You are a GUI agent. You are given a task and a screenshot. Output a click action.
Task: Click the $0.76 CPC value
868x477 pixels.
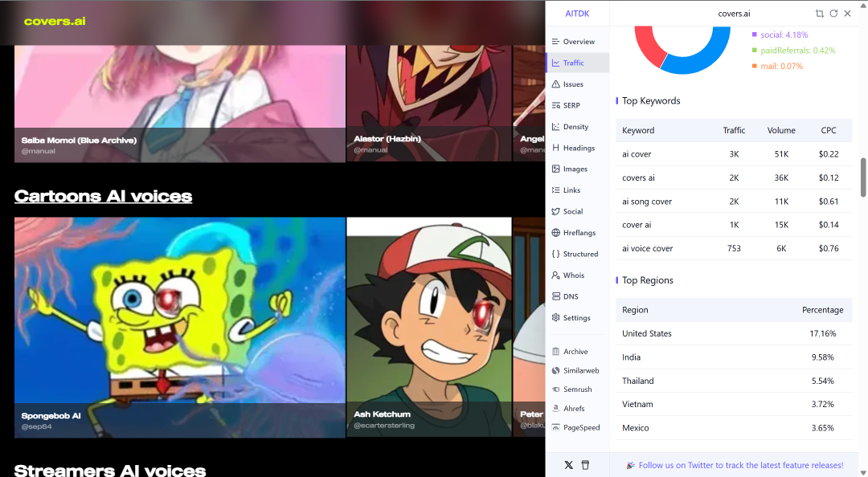828,248
